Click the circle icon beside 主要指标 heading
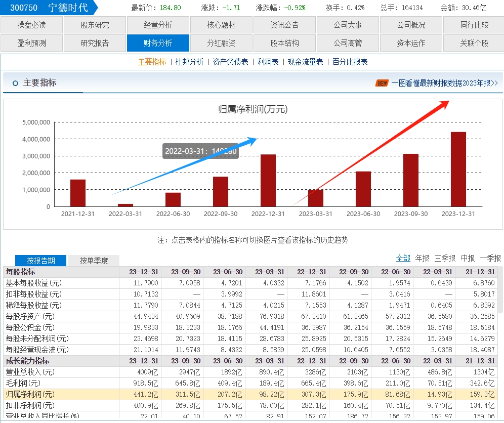 coord(15,83)
